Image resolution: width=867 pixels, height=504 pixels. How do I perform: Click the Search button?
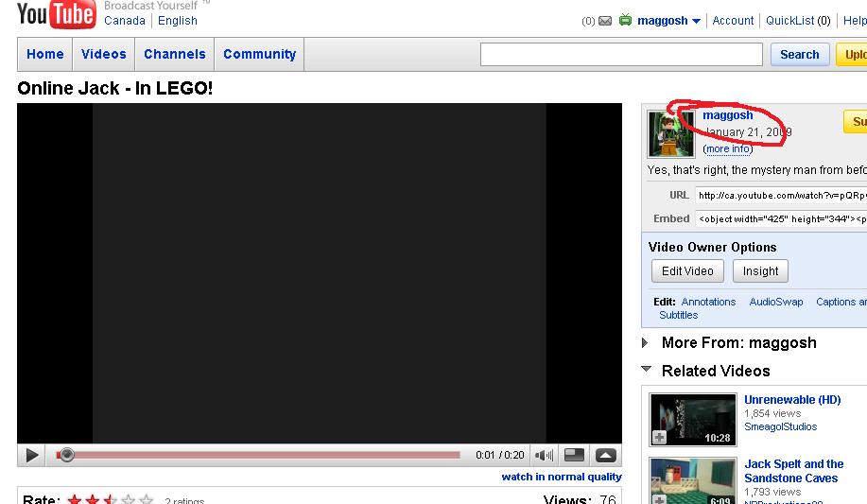[x=800, y=54]
